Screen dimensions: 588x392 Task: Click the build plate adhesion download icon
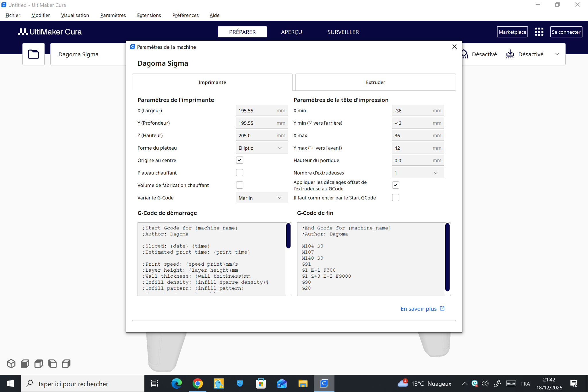510,54
